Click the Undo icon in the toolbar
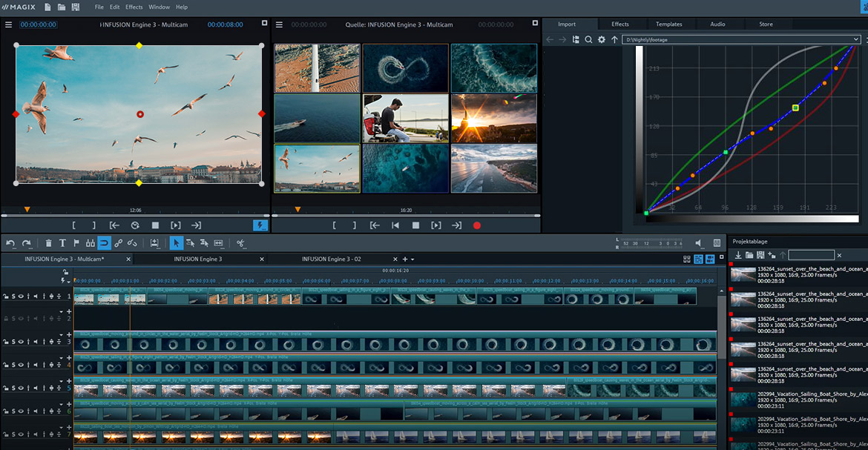The height and width of the screenshot is (450, 868). (10, 242)
